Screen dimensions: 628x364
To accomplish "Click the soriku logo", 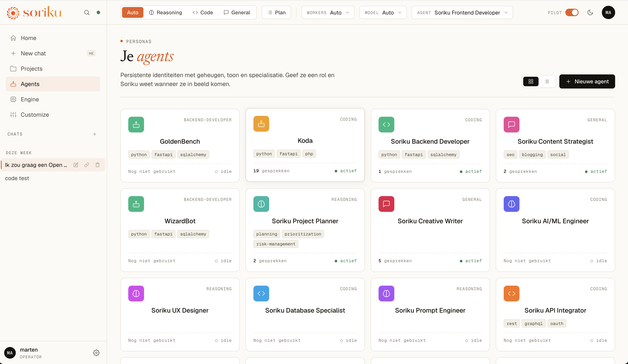I will (34, 12).
